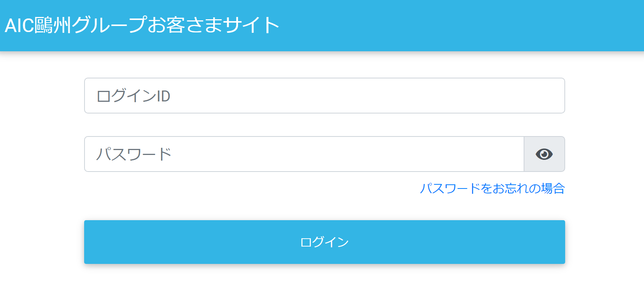Image resolution: width=644 pixels, height=305 pixels.
Task: Activate the ログインID placeholder field
Action: 324,96
